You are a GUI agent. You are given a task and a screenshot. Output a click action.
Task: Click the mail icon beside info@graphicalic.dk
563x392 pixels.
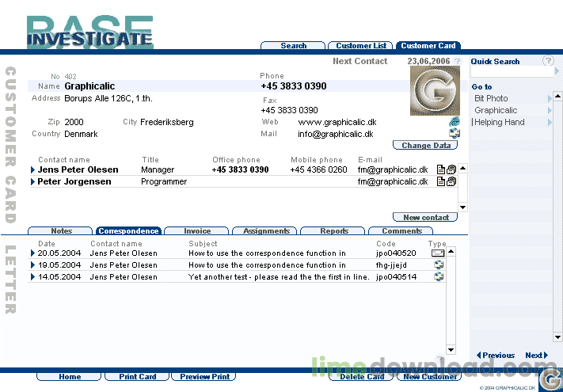coord(455,134)
